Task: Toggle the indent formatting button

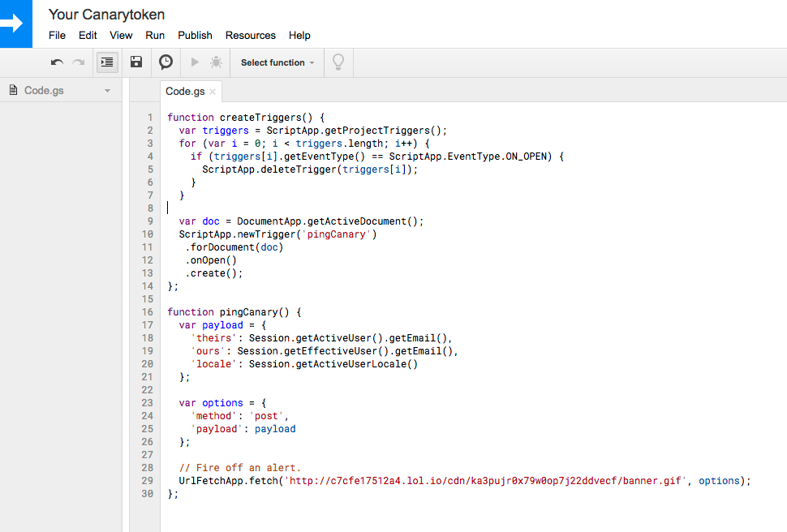Action: pyautogui.click(x=107, y=62)
